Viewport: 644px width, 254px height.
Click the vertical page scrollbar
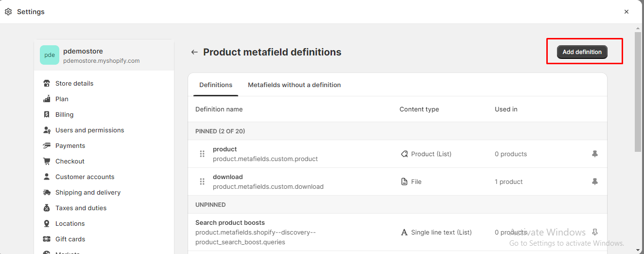638,92
